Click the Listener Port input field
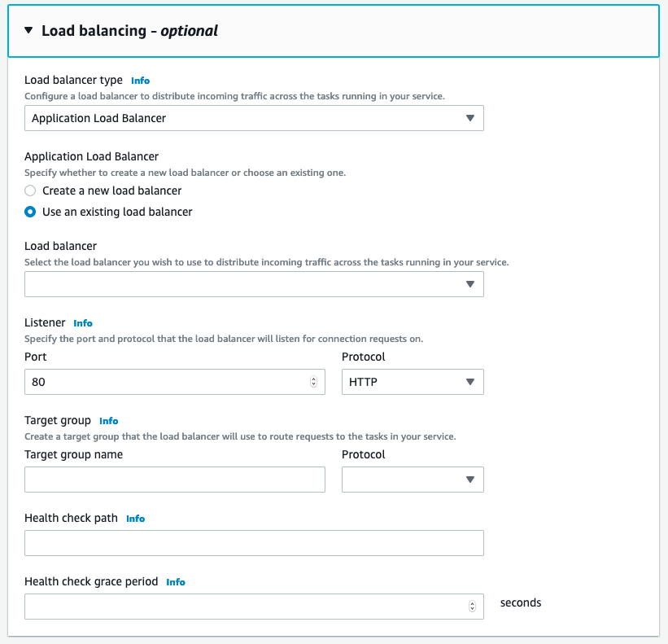Image resolution: width=668 pixels, height=644 pixels. pyautogui.click(x=167, y=382)
